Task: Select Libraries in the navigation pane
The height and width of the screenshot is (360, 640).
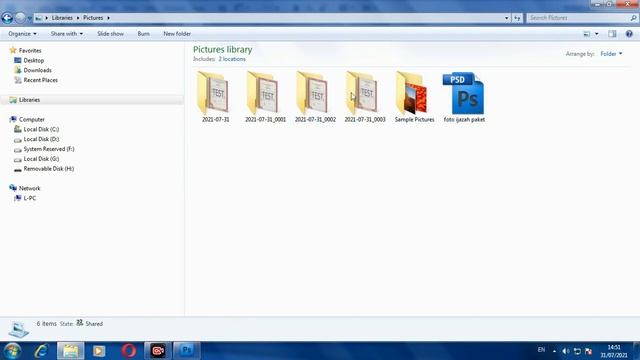Action: click(x=29, y=100)
